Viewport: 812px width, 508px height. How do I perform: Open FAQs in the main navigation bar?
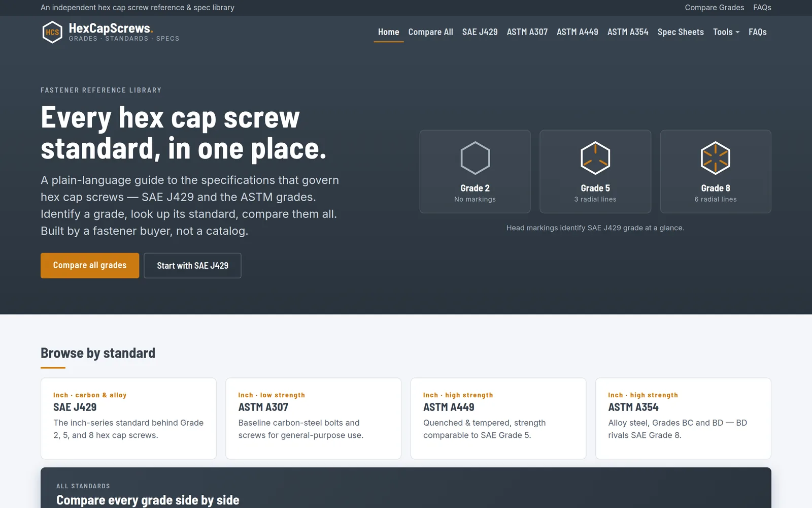[757, 32]
